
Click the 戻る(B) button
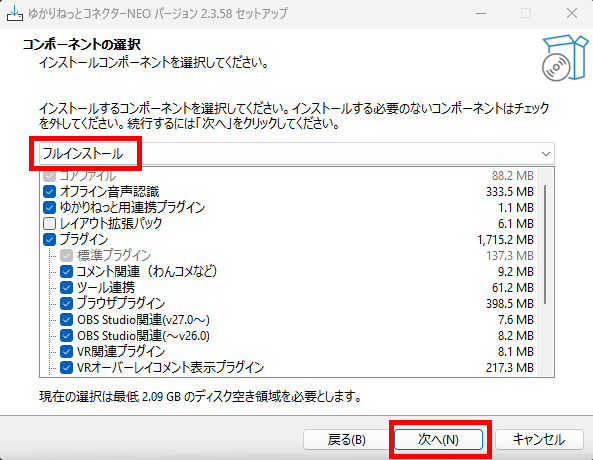pos(346,440)
